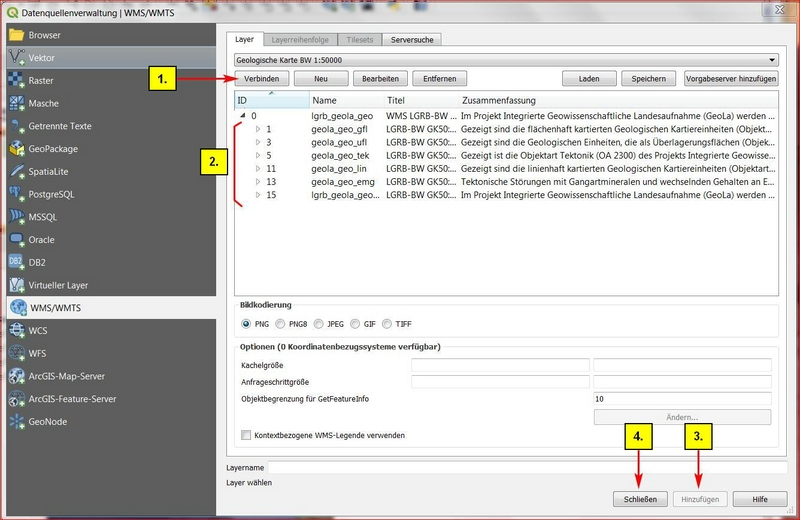Open the PostgreSQL source icon
Image resolution: width=800 pixels, height=520 pixels.
[x=16, y=194]
